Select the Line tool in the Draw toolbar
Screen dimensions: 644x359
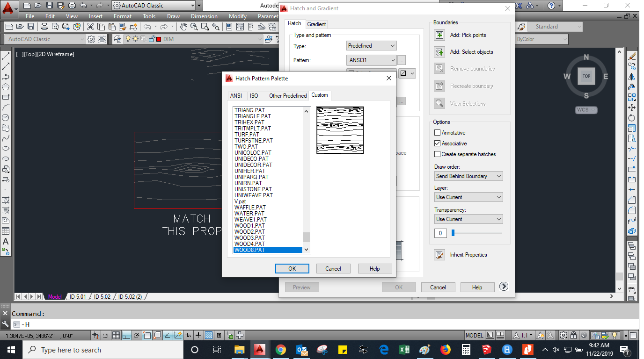6,57
